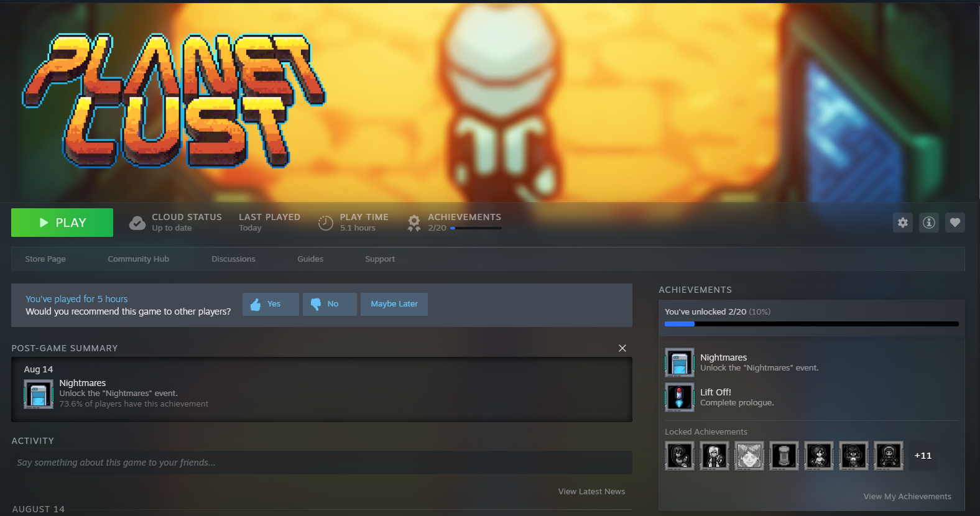Click the AUGUST 14 activity date heading
This screenshot has height=516, width=980.
coord(39,509)
